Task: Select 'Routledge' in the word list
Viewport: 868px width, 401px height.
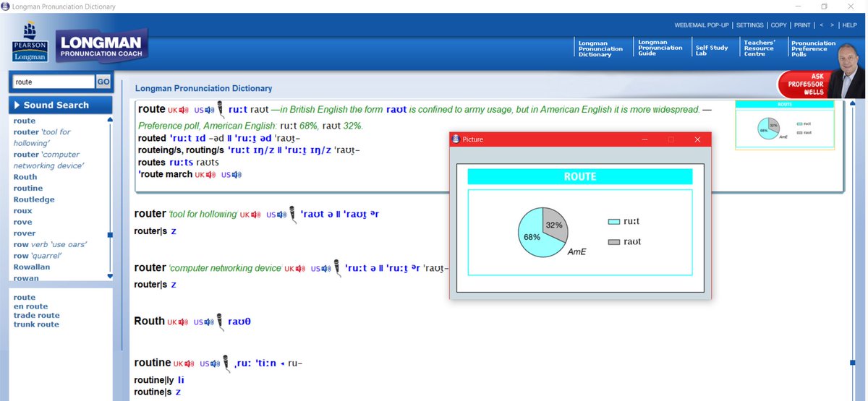Action: pos(33,199)
